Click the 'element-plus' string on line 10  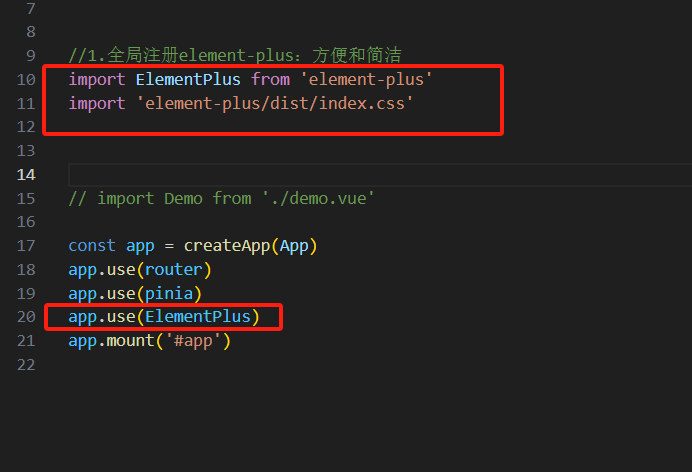[x=366, y=80]
